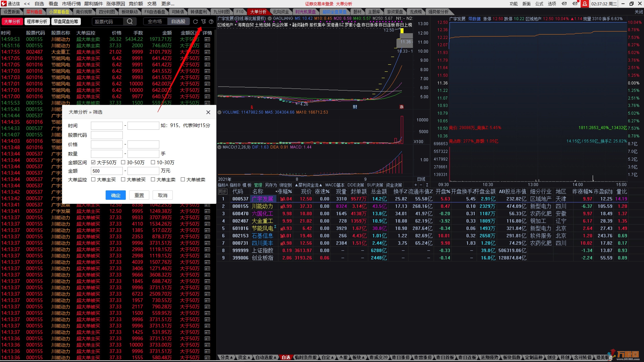This screenshot has width=644, height=362.
Task: Open the 涨停原因 menu
Action: pyautogui.click(x=116, y=4)
